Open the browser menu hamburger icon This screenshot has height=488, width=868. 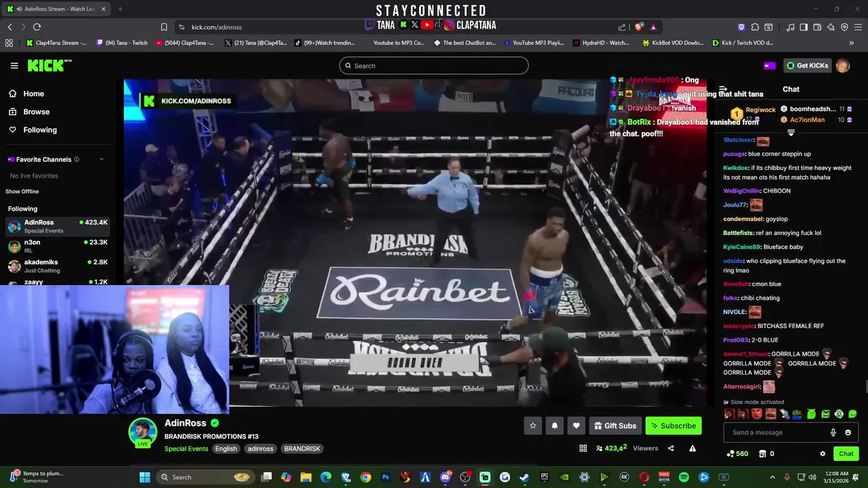click(857, 27)
